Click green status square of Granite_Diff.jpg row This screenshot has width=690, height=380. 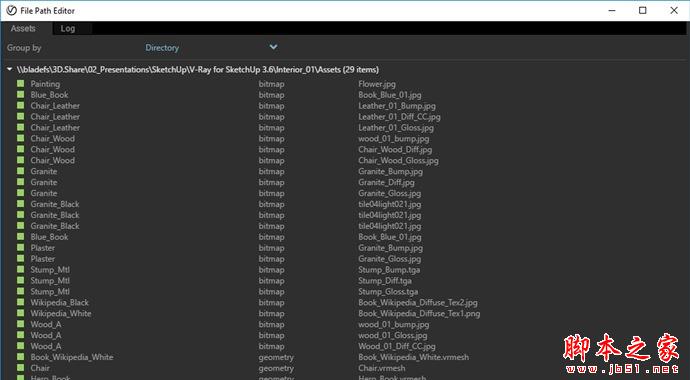(20, 182)
